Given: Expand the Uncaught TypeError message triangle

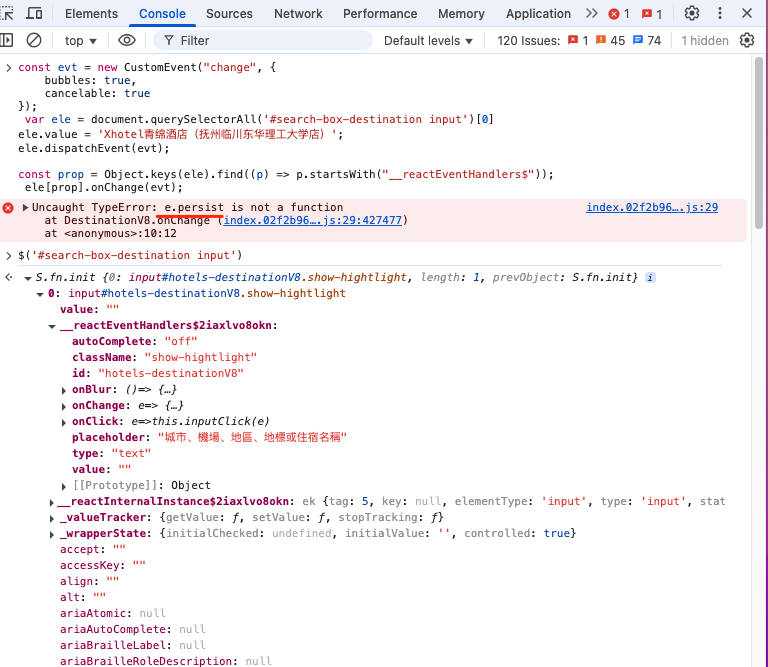Looking at the screenshot, I should 25,207.
